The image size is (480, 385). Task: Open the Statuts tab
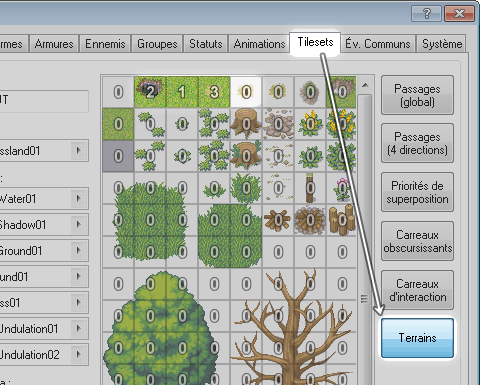[206, 44]
